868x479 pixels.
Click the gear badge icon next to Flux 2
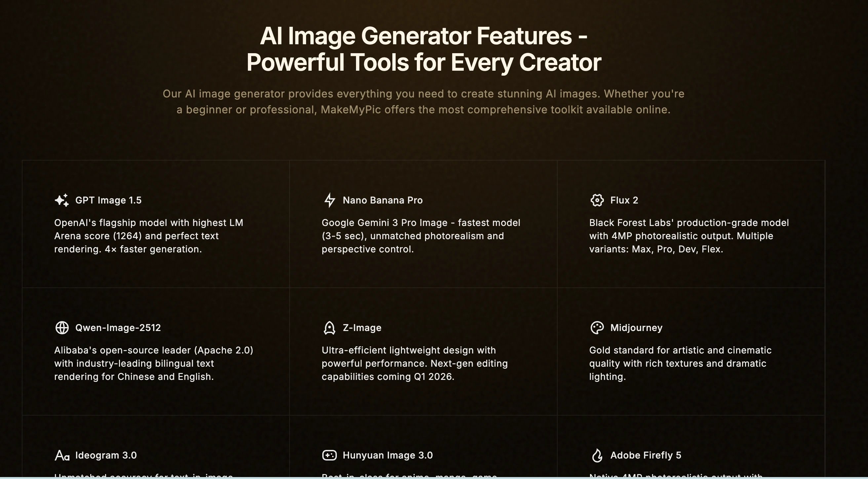point(597,200)
